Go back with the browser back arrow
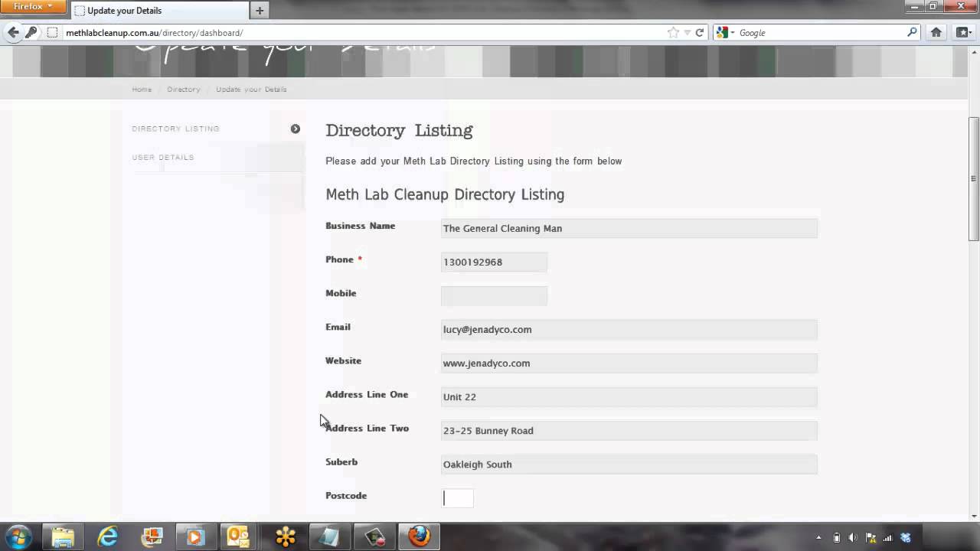The width and height of the screenshot is (980, 551). point(13,32)
